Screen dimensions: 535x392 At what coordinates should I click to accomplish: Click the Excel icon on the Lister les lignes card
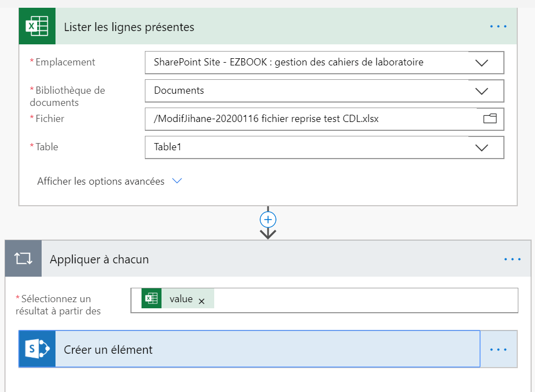click(x=37, y=27)
